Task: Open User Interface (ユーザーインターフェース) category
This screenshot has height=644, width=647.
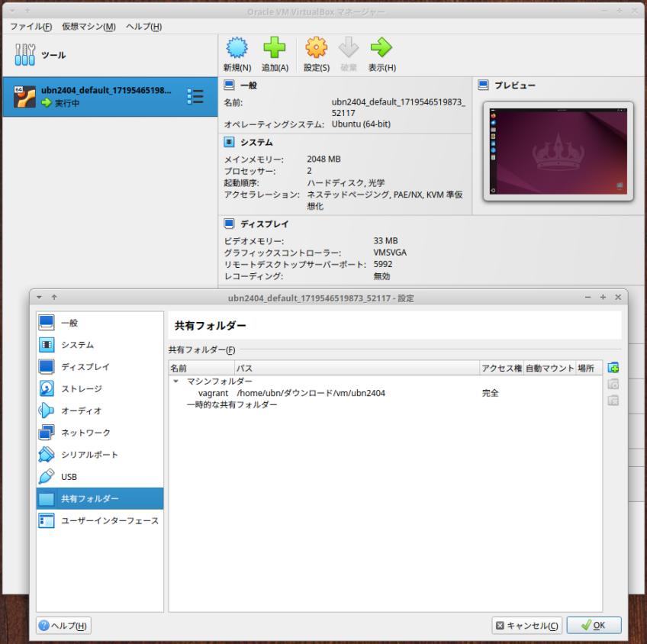Action: (100, 520)
